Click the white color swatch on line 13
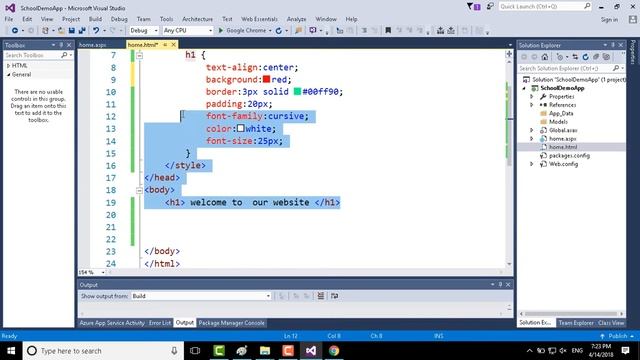The width and height of the screenshot is (640, 360). tap(241, 128)
